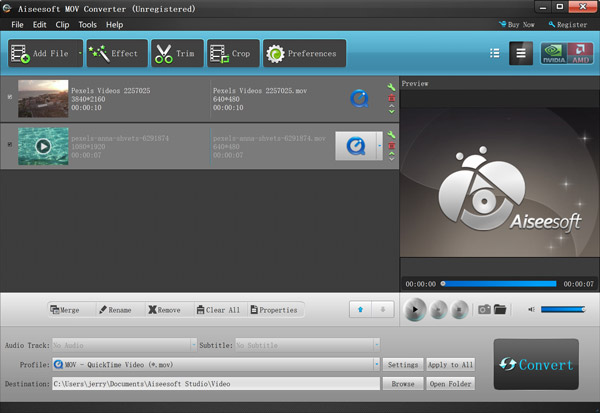
Task: Adjust the volume slider
Action: tap(563, 309)
